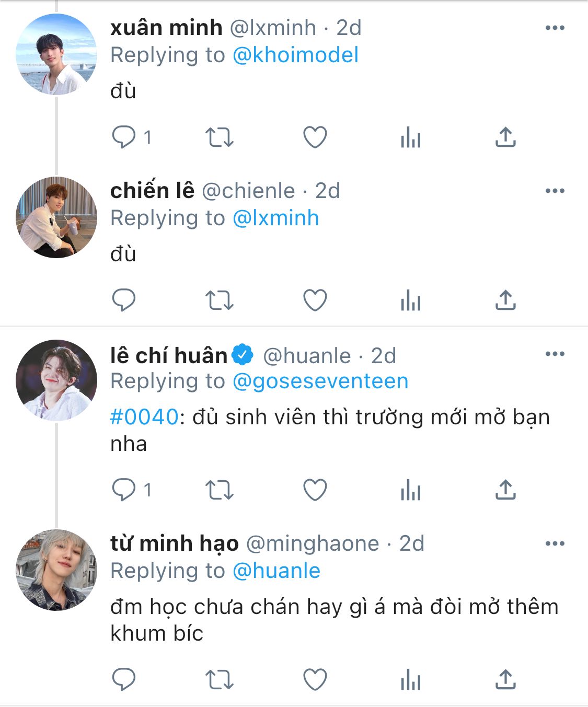View lê chí huân's profile picture
588x707 pixels.
[x=56, y=380]
